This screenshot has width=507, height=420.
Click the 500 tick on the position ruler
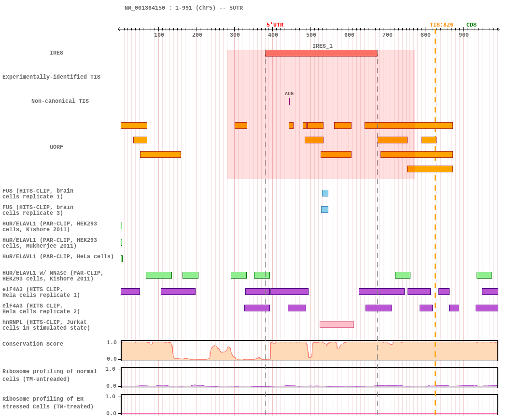point(311,35)
